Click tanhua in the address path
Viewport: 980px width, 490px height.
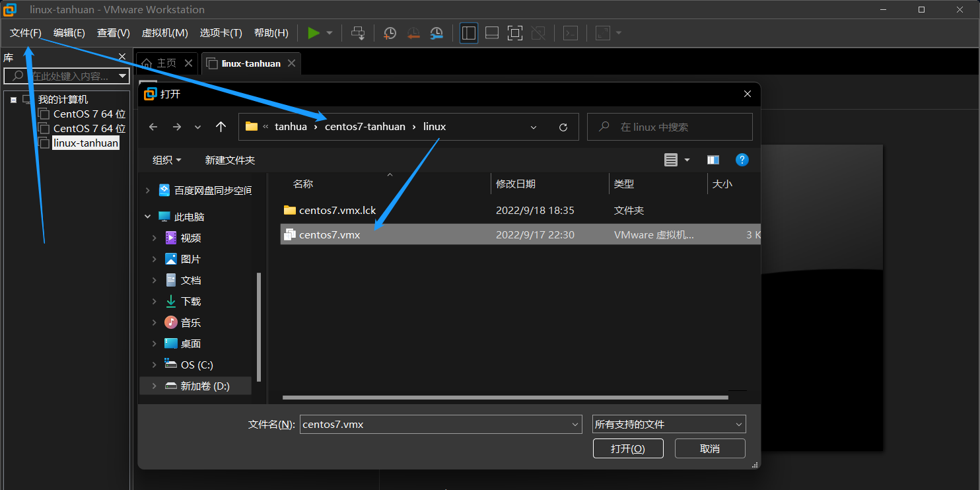tap(291, 127)
